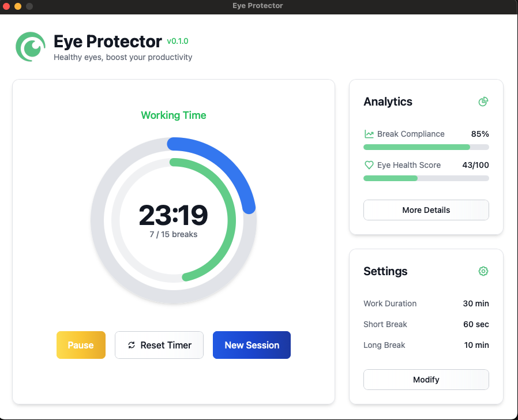Click the Short Break 60 sec value

tap(476, 324)
